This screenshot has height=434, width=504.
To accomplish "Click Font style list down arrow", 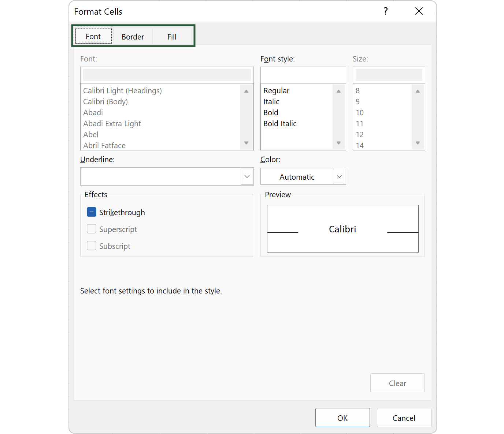I will click(338, 143).
